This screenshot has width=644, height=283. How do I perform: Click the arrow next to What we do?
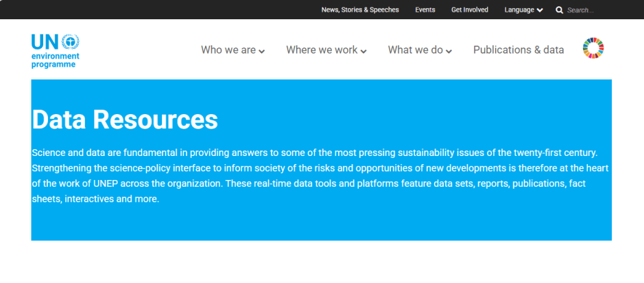coord(449,52)
